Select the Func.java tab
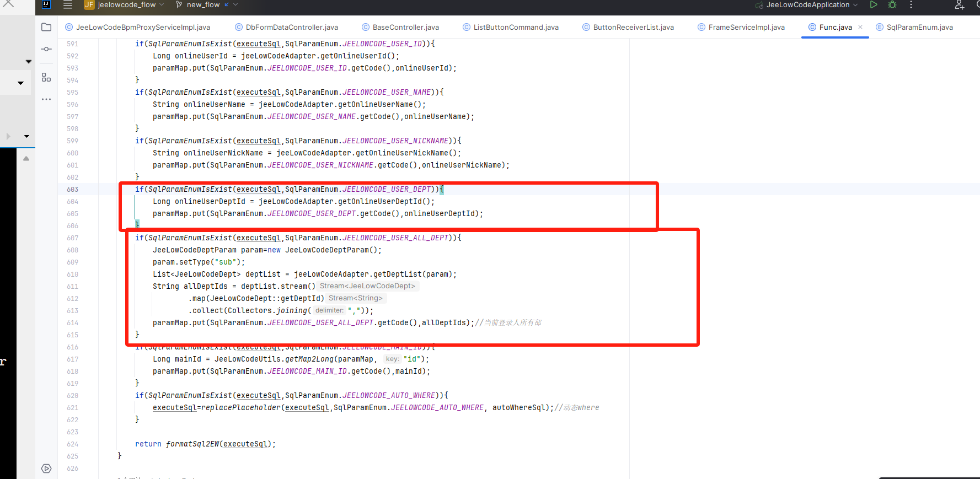This screenshot has width=980, height=479. [835, 27]
